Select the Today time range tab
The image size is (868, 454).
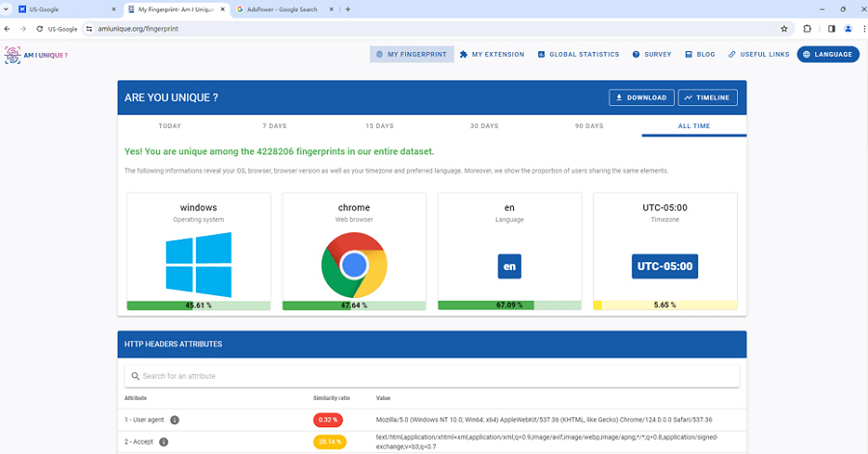click(170, 126)
